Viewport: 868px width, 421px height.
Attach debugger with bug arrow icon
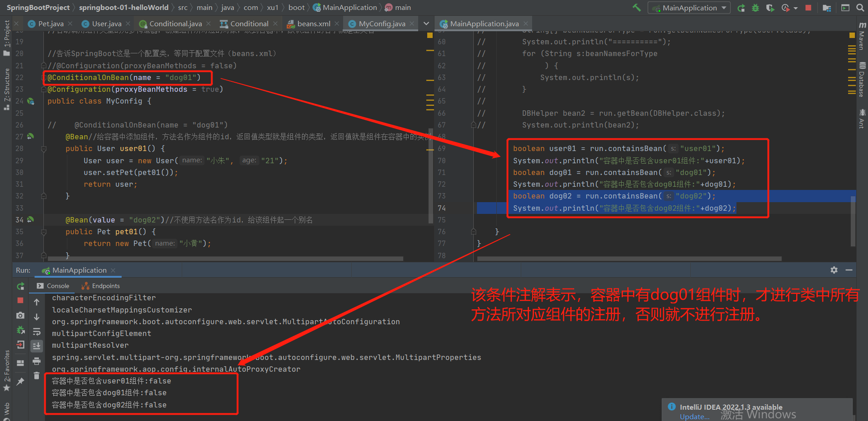click(x=20, y=330)
